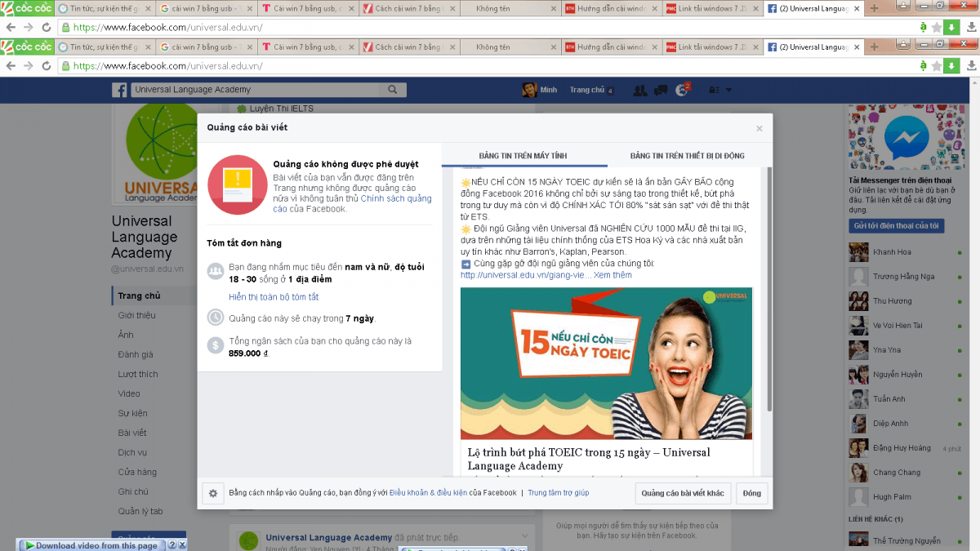Switch to the BẢNG TIN TRÊN THIẾT BỊ DI ĐỘNG tab
The height and width of the screenshot is (551, 980).
tap(688, 156)
